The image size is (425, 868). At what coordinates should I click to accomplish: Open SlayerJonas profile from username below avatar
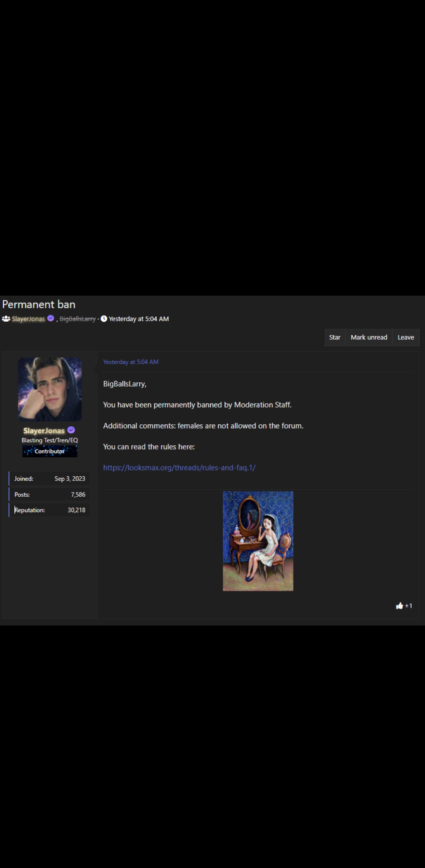coord(44,431)
